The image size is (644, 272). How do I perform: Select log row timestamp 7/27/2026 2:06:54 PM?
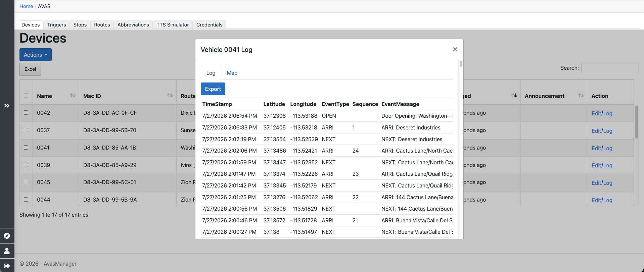click(229, 116)
